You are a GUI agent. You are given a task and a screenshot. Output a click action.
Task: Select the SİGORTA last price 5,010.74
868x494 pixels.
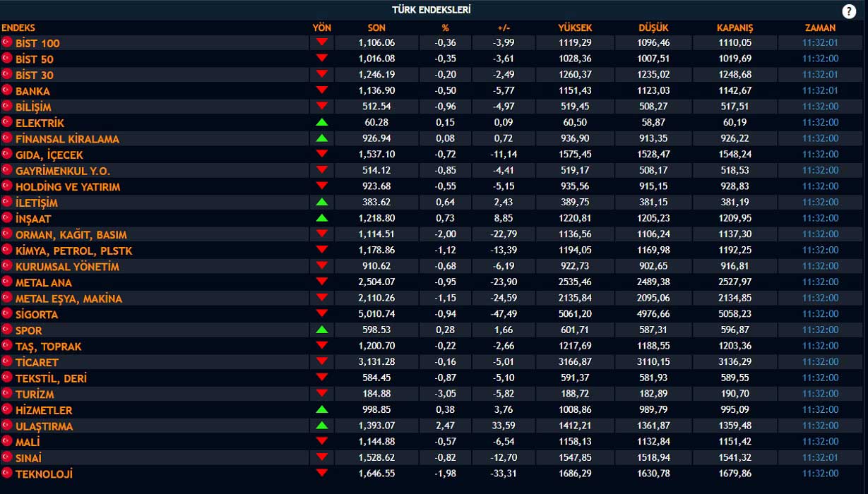pos(376,314)
